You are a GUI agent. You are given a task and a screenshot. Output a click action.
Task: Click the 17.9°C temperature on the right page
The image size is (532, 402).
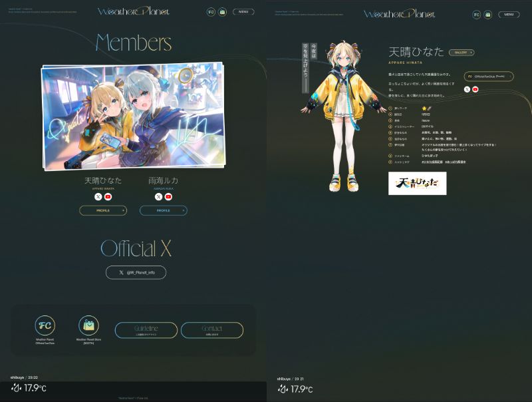[x=302, y=389]
